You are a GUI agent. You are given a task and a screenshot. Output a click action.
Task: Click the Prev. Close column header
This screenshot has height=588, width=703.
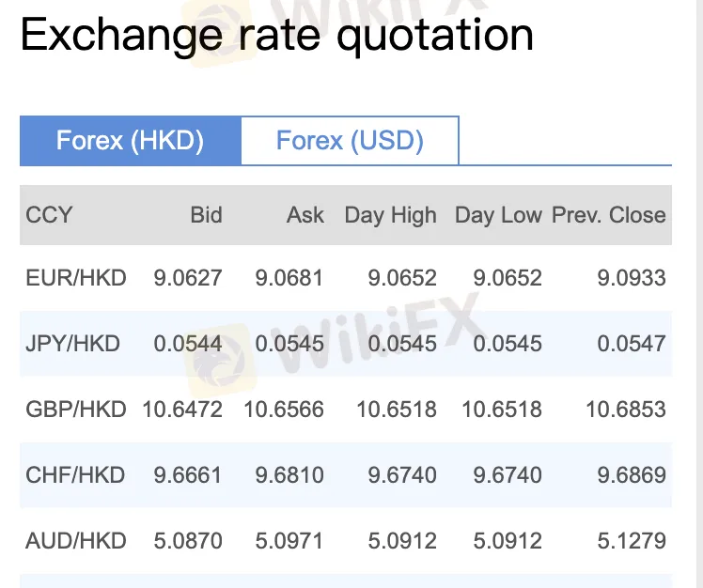click(608, 215)
